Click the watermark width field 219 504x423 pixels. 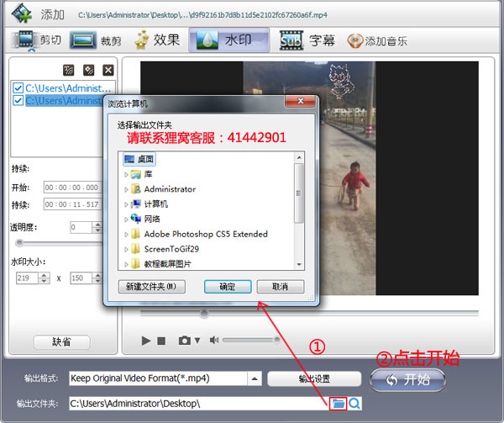tap(28, 278)
